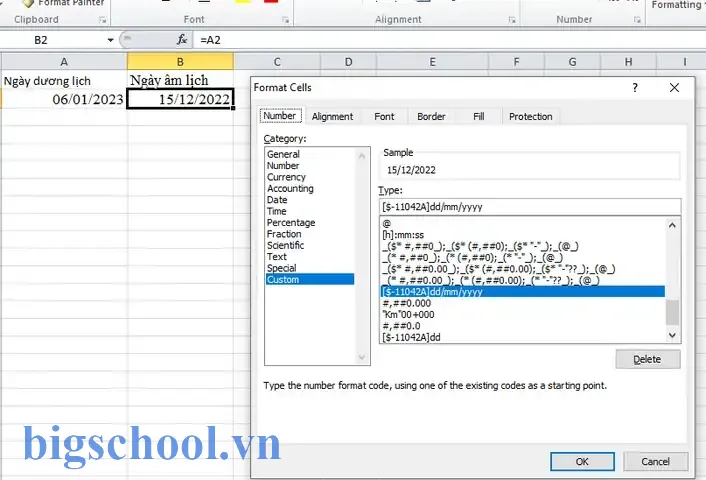Open Font group dialog launcher
Image resolution: width=706 pixels, height=480 pixels.
[x=285, y=20]
